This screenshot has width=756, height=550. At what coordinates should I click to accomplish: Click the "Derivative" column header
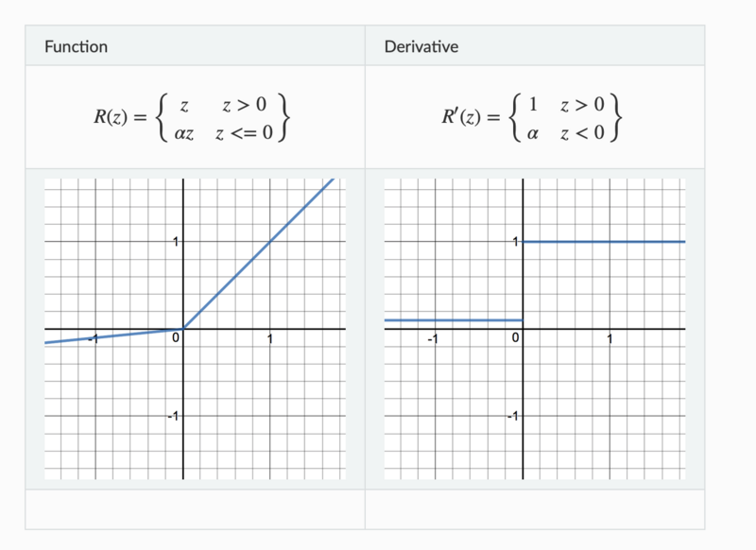click(420, 46)
